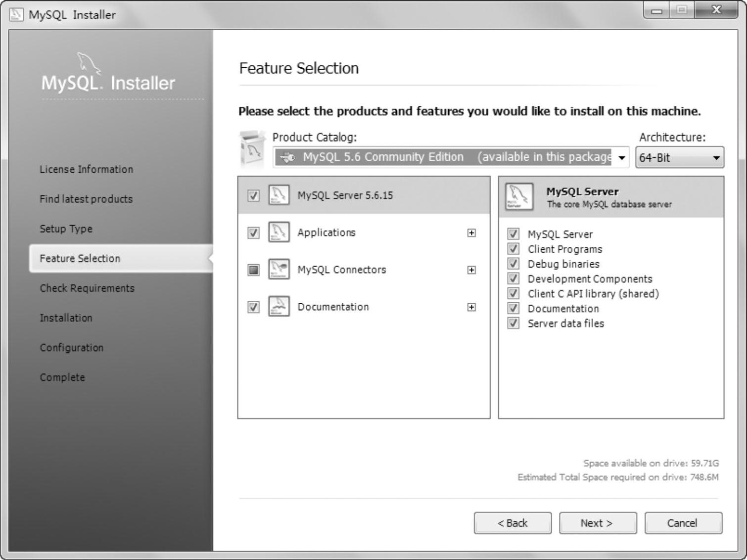This screenshot has height=560, width=747.
Task: Select the MySQL Server 5.6.15 row label
Action: coord(345,195)
